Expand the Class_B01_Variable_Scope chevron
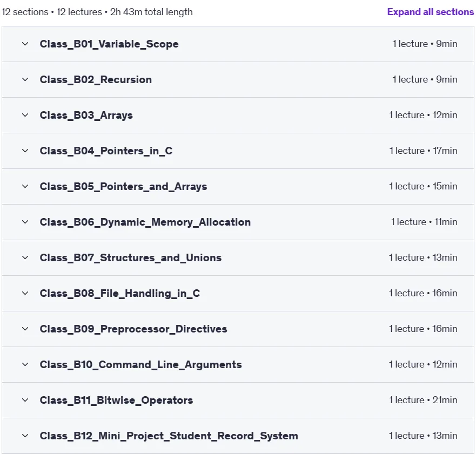This screenshot has height=455, width=476. click(x=25, y=44)
